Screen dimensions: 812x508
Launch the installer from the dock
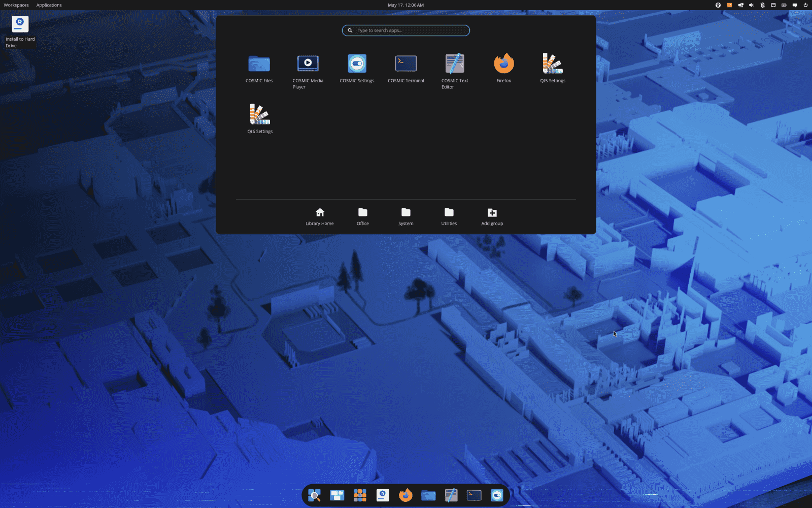click(383, 495)
